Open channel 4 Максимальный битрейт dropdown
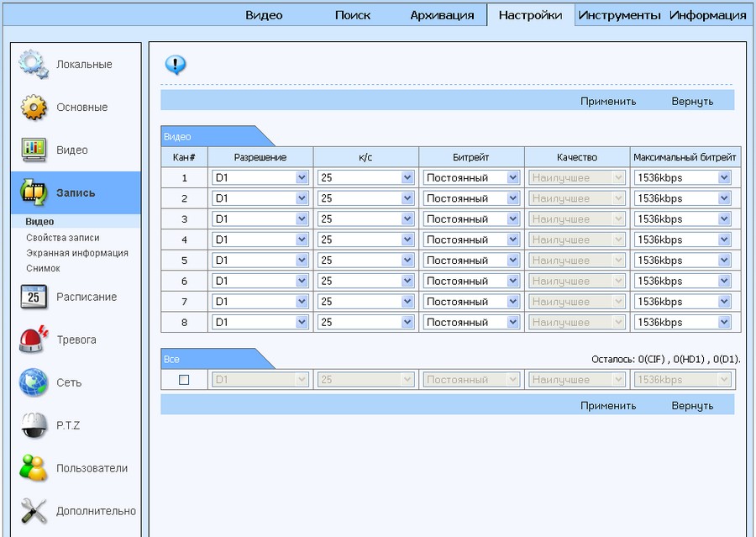 682,240
